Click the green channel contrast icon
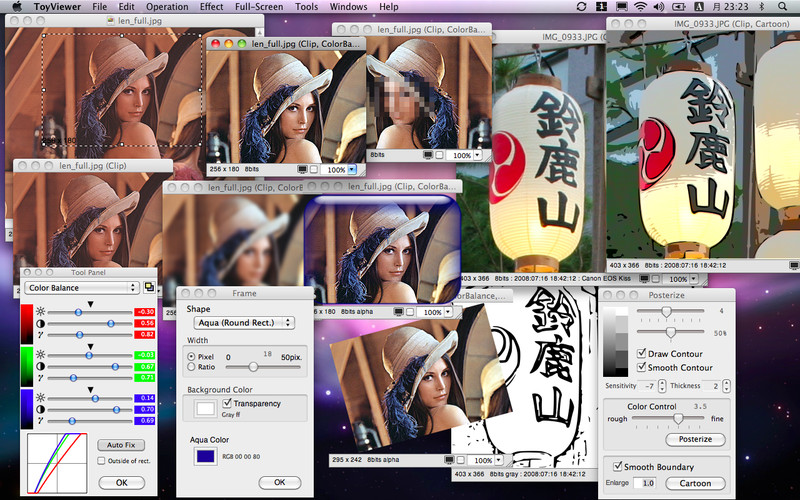This screenshot has width=800, height=500. [40, 366]
